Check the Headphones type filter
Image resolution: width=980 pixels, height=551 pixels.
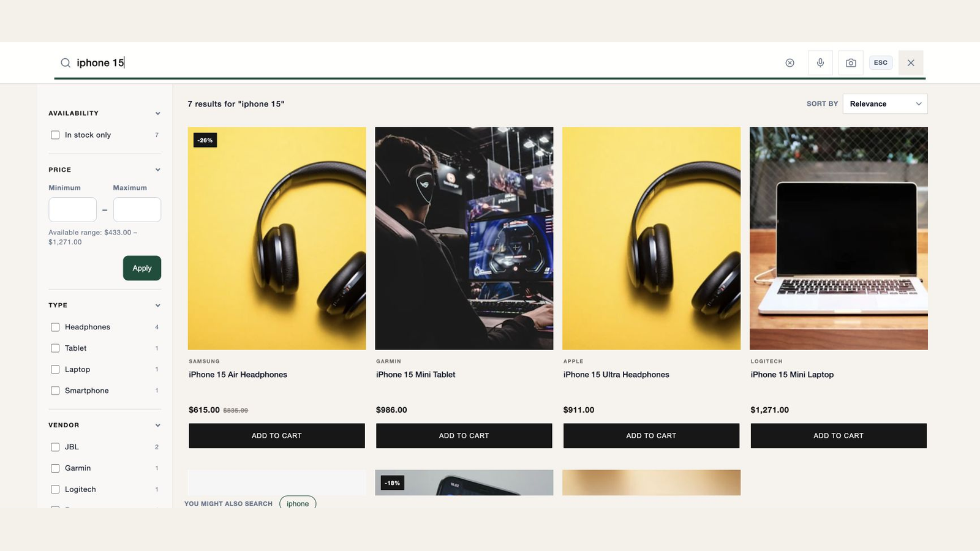point(55,328)
